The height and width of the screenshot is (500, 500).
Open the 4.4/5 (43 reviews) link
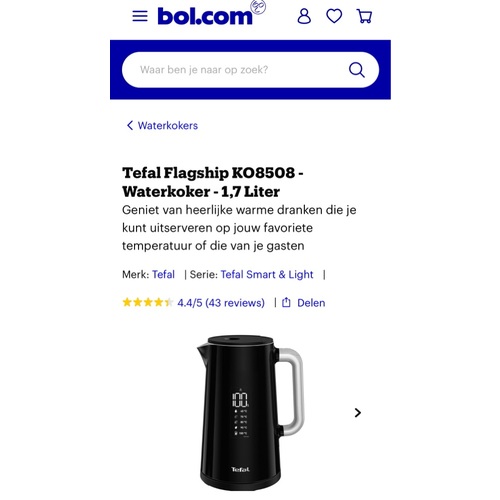point(221,303)
